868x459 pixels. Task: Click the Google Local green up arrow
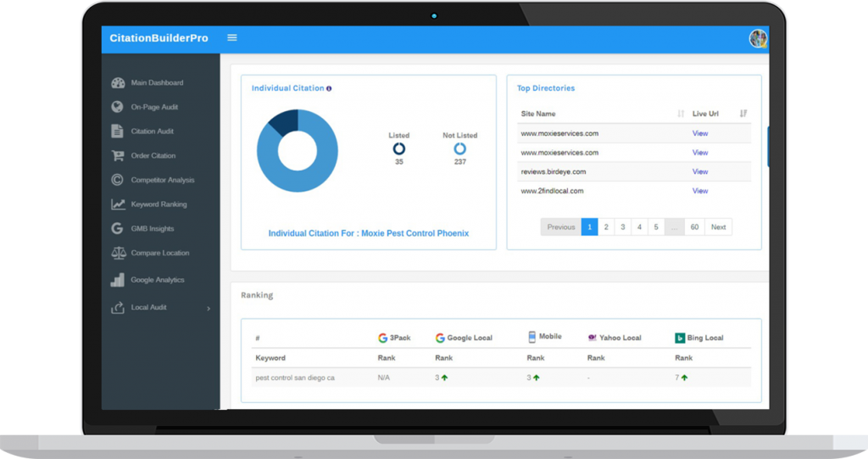(444, 378)
